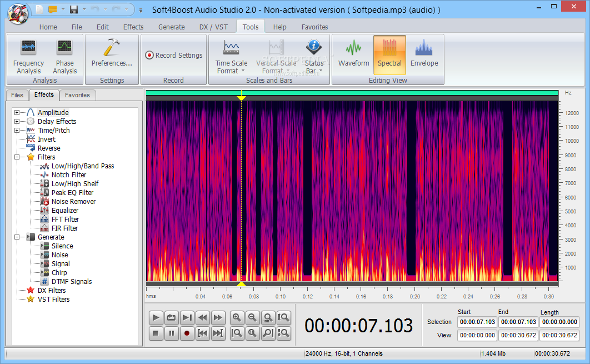Open the File ribbon tab
The height and width of the screenshot is (364, 590).
click(77, 27)
